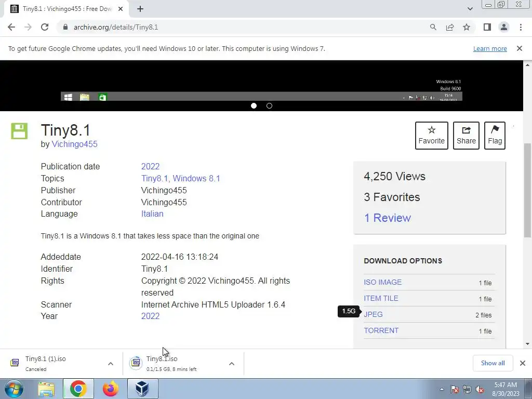Click the Identifier value Tiny8.1

[x=154, y=269]
